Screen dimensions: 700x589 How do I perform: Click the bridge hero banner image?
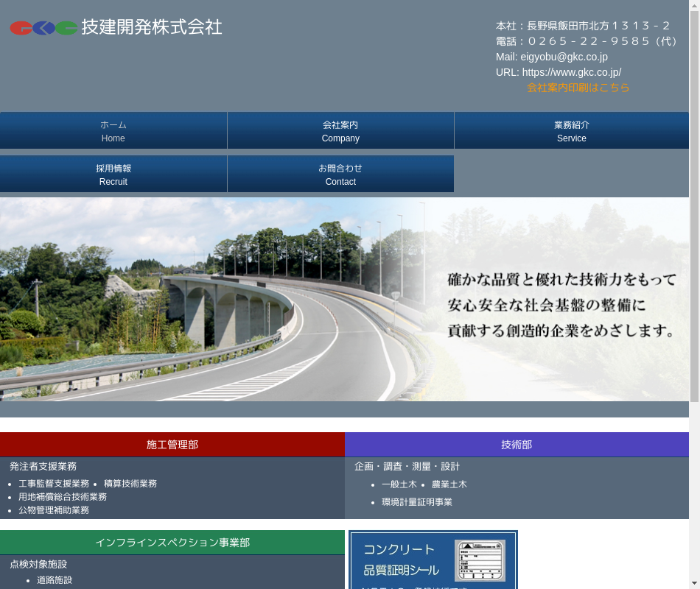[x=344, y=299]
